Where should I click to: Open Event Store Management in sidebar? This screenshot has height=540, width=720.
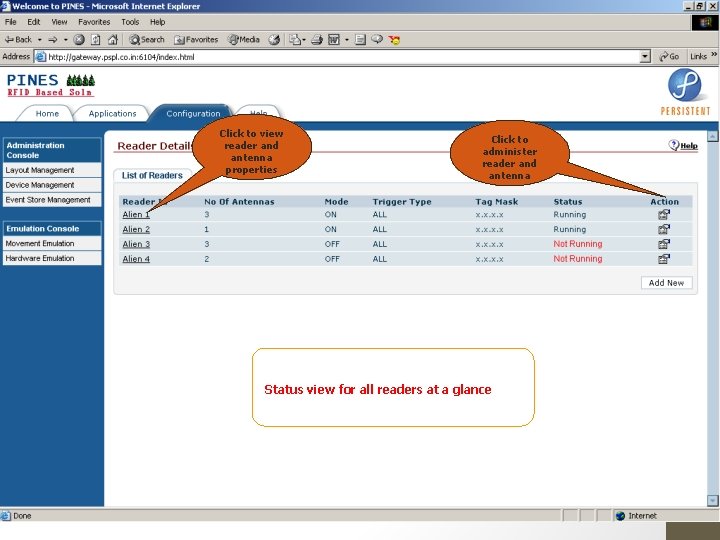pyautogui.click(x=52, y=200)
